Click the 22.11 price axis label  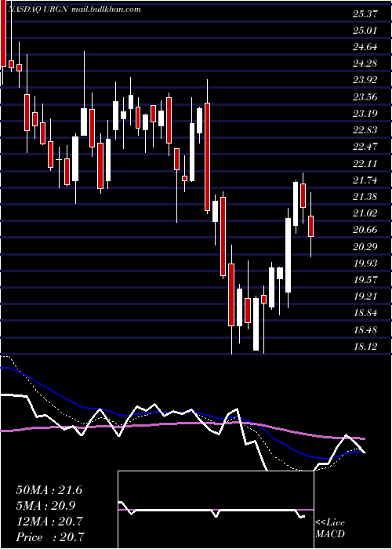[365, 163]
